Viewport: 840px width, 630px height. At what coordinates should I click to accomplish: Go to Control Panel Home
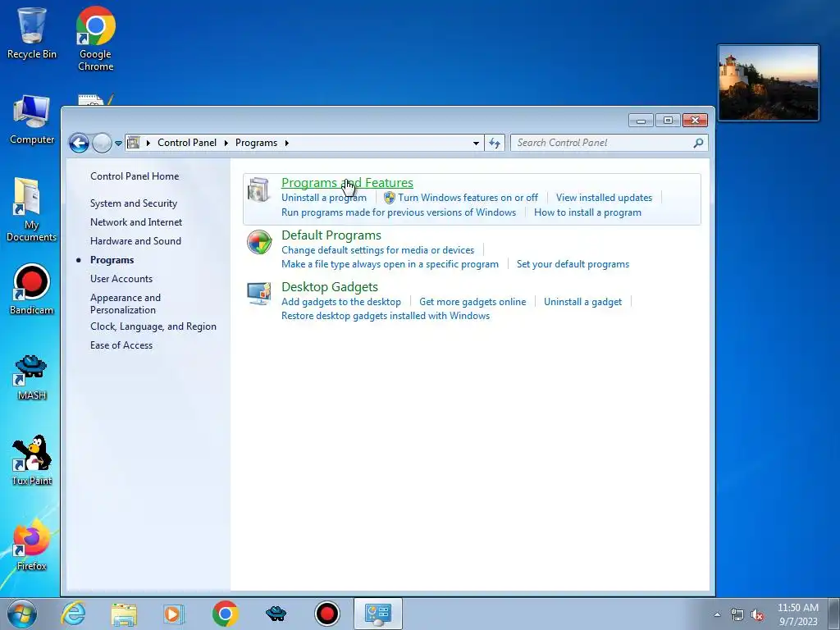point(135,176)
